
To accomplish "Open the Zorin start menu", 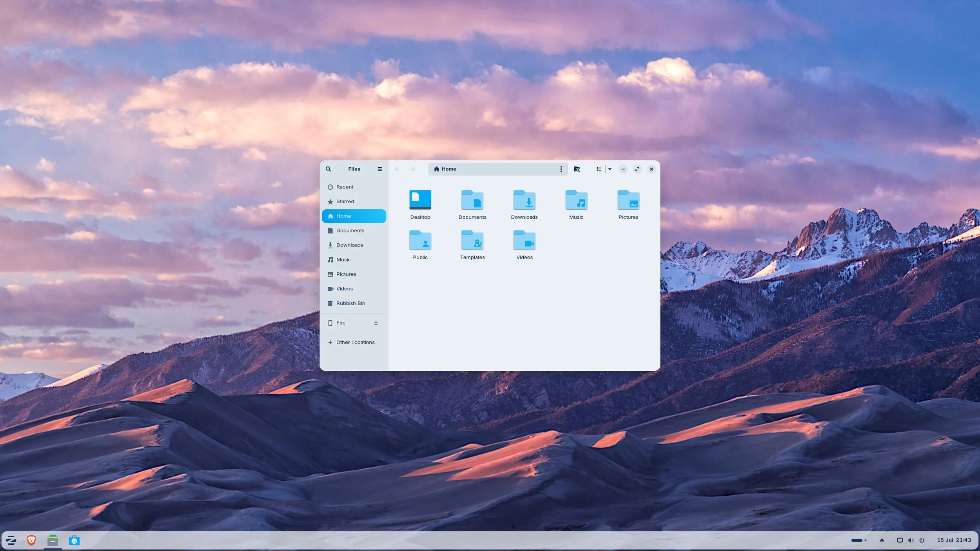I will 11,541.
